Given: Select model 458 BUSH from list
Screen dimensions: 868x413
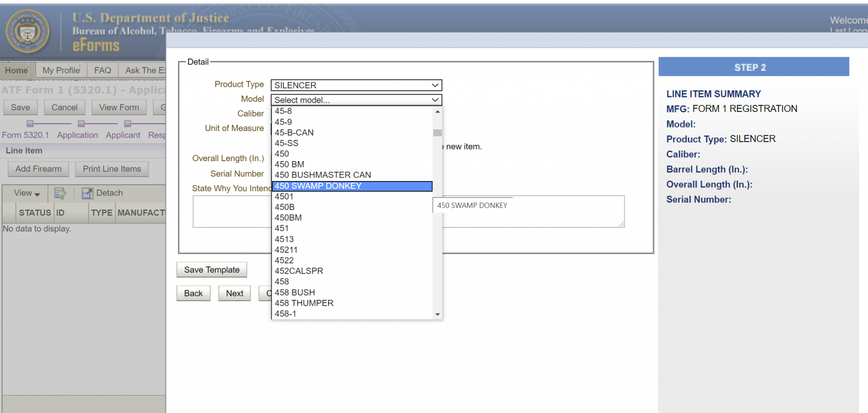Looking at the screenshot, I should [x=352, y=293].
